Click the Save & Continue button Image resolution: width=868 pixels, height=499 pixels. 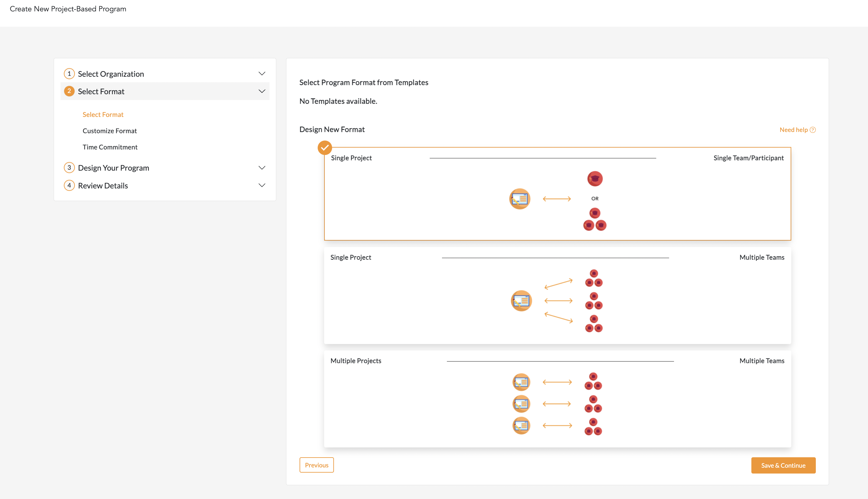[783, 465]
